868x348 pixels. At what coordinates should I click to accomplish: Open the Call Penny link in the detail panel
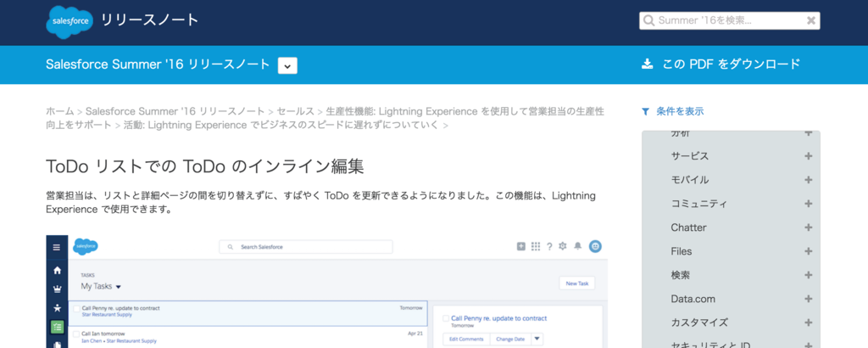click(498, 318)
